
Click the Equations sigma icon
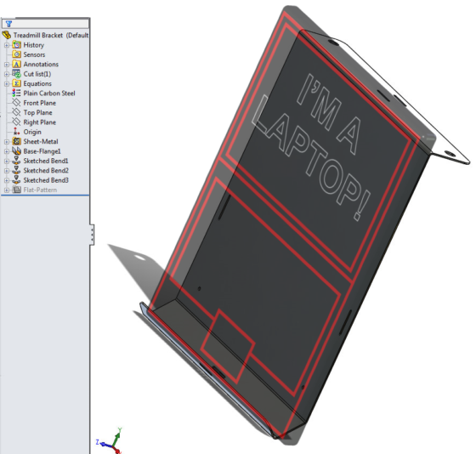point(16,83)
